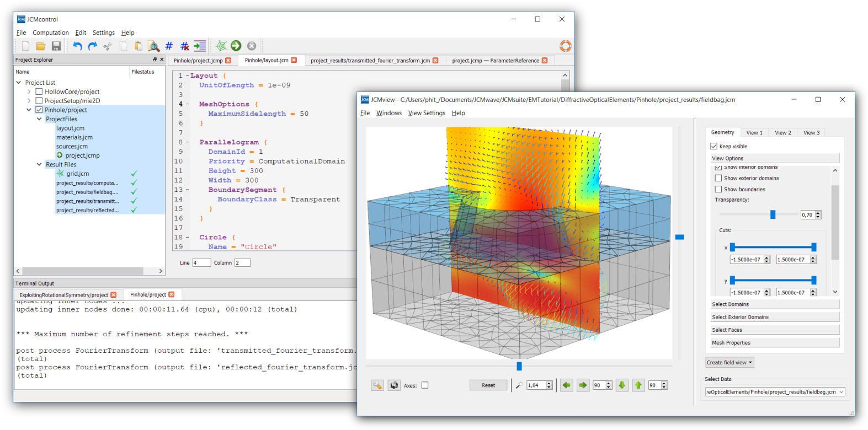Rotate view right with green arrow

583,385
